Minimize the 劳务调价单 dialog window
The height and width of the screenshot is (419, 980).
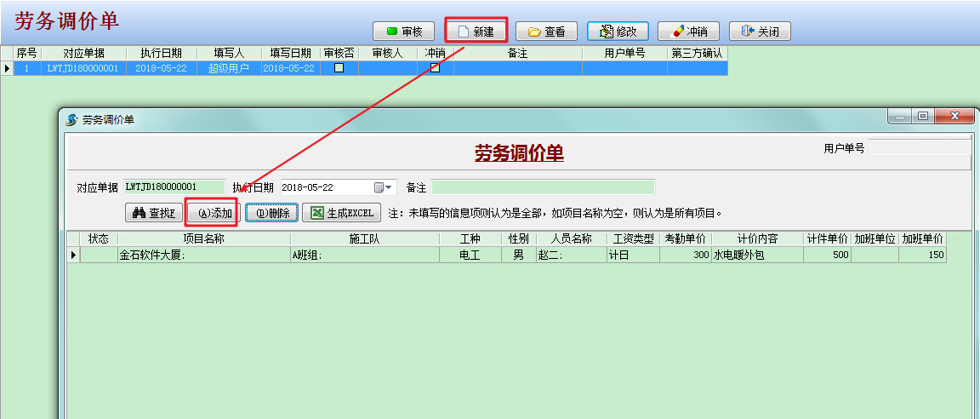point(899,117)
